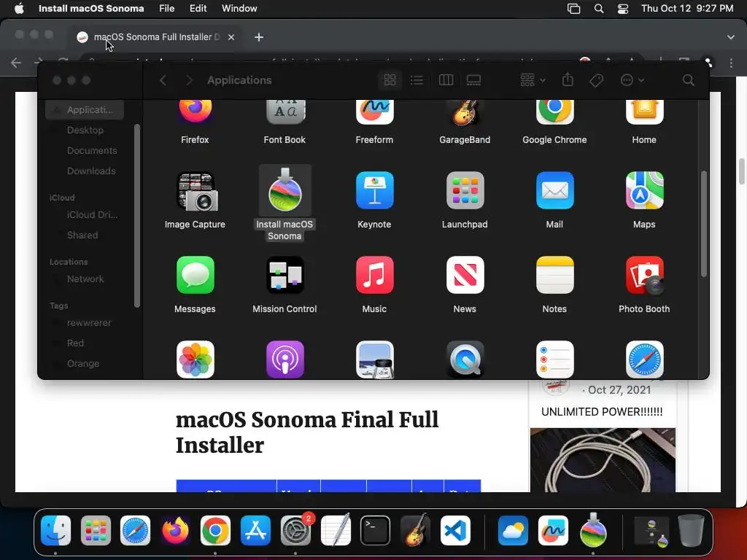The image size is (747, 560).
Task: Select Launchpad in Applications folder
Action: coord(465,190)
